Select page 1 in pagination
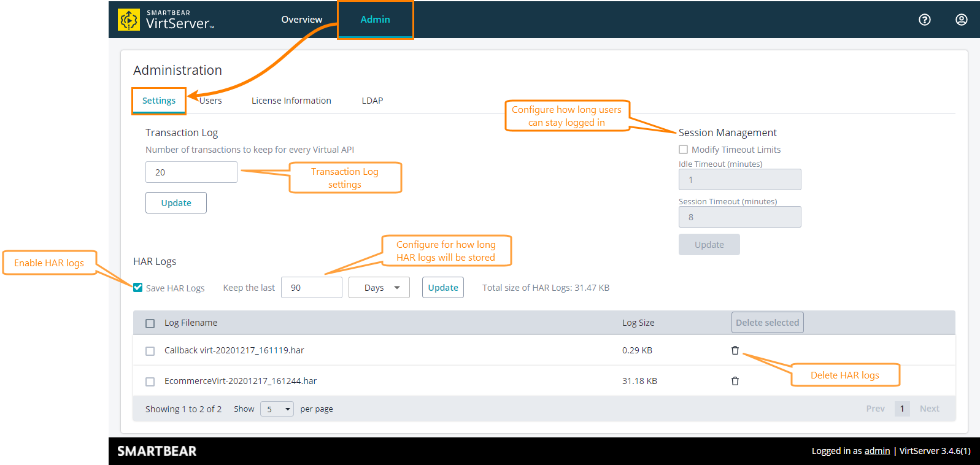980x465 pixels. coord(902,409)
